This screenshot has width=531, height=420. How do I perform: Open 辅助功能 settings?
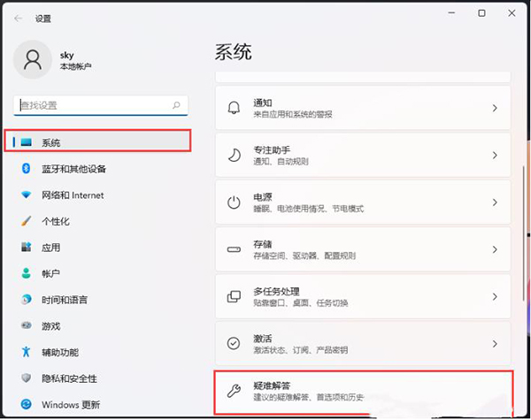coord(60,352)
